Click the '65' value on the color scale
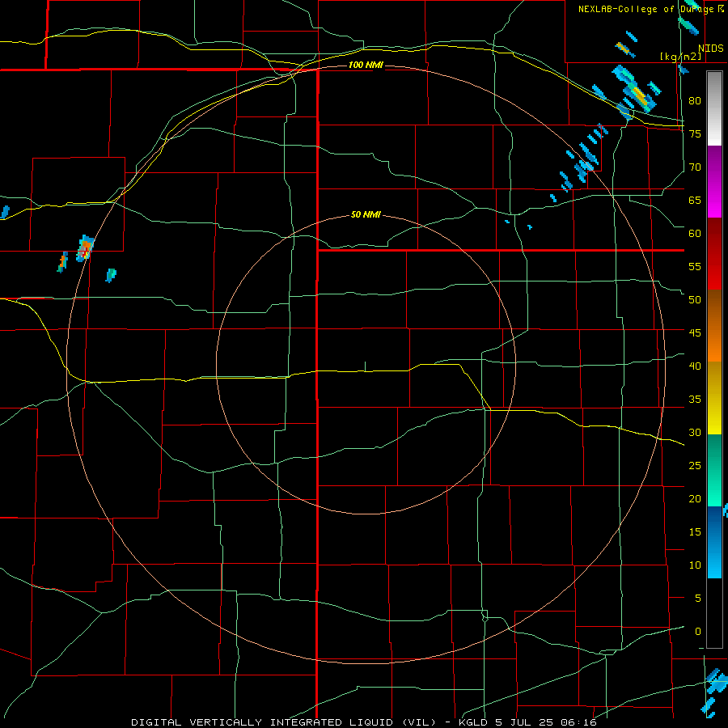The image size is (728, 728). pyautogui.click(x=695, y=200)
